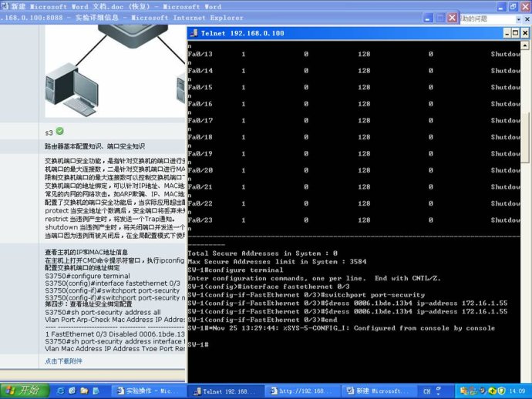Switch to Telnet 192.168 taskbar button
The image size is (532, 399).
click(x=225, y=391)
